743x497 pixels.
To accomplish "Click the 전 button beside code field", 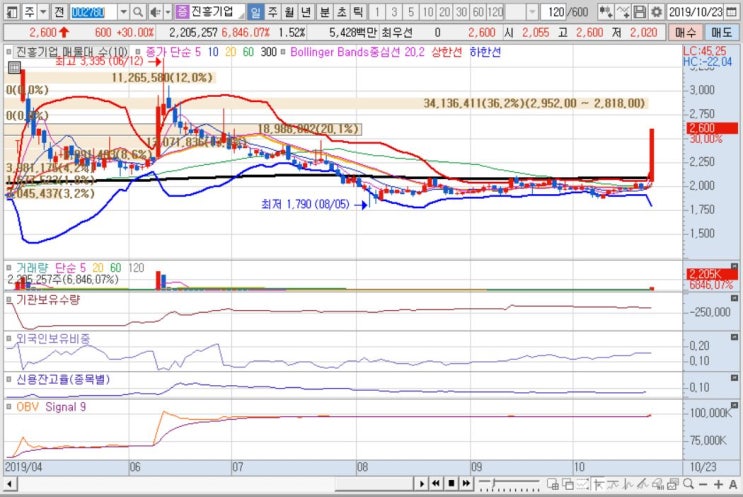I will click(x=59, y=11).
